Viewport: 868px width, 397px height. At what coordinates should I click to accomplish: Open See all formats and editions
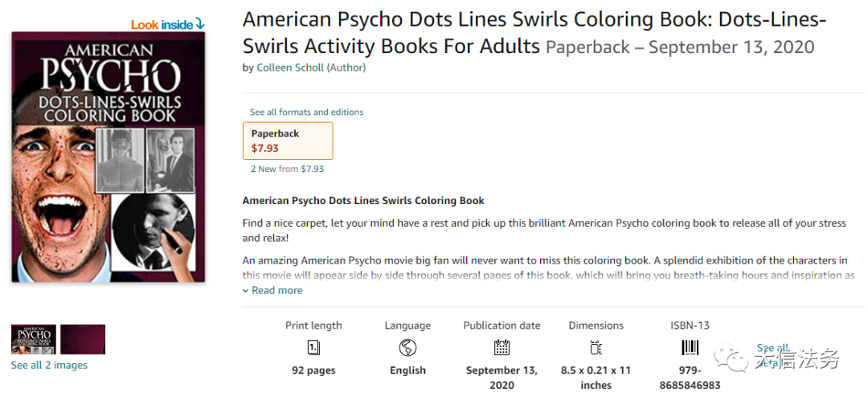tap(307, 112)
